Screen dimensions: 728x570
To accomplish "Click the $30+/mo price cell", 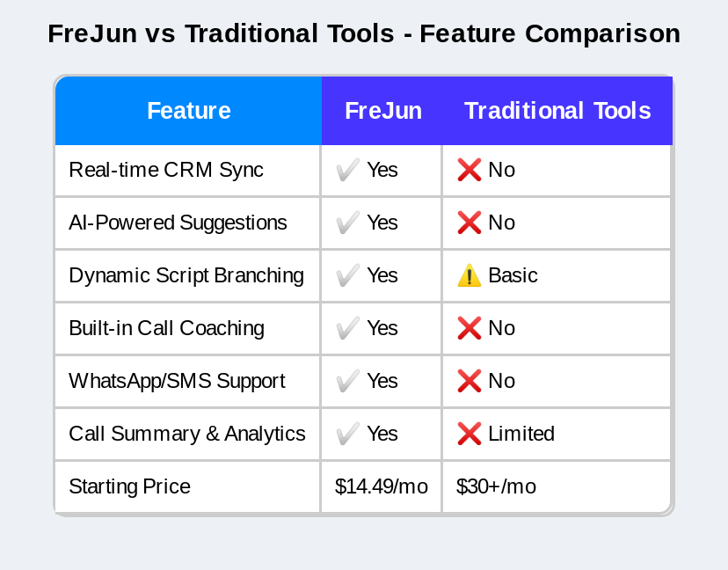I will tap(496, 486).
